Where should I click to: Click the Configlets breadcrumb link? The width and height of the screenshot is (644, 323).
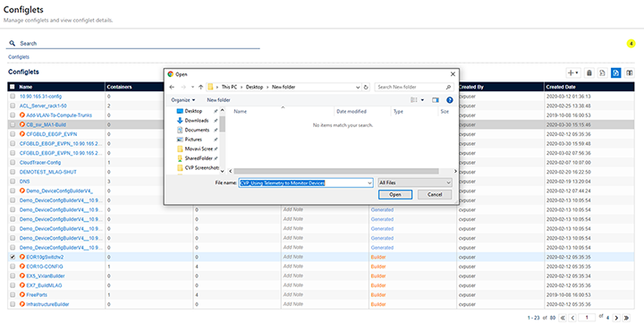19,57
